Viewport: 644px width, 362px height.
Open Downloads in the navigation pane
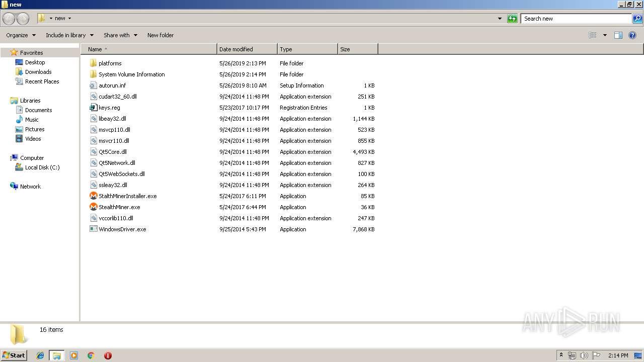click(38, 72)
